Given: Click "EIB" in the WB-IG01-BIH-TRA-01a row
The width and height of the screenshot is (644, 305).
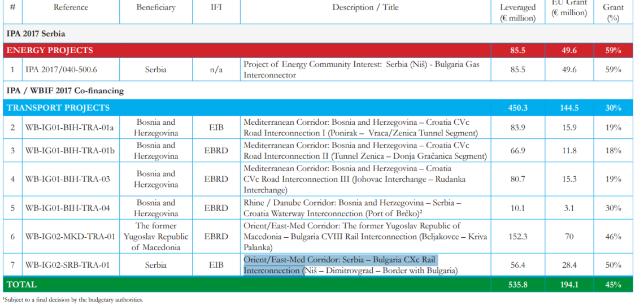Looking at the screenshot, I should [216, 128].
